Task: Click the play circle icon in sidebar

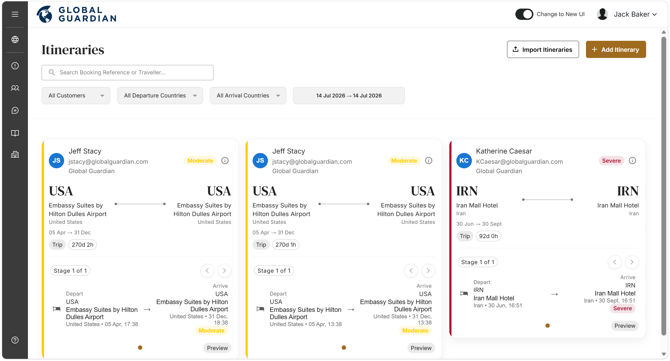Action: [15, 111]
